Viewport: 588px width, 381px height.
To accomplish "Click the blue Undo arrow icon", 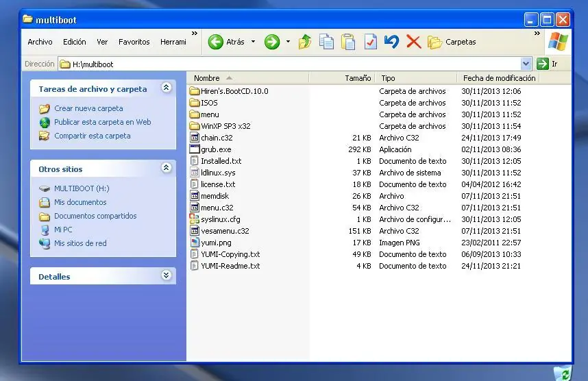I will (391, 42).
